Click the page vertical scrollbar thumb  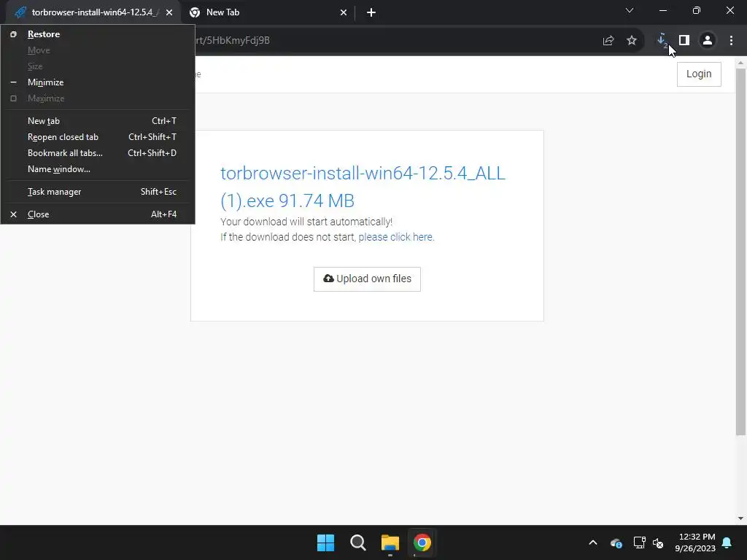click(x=740, y=252)
